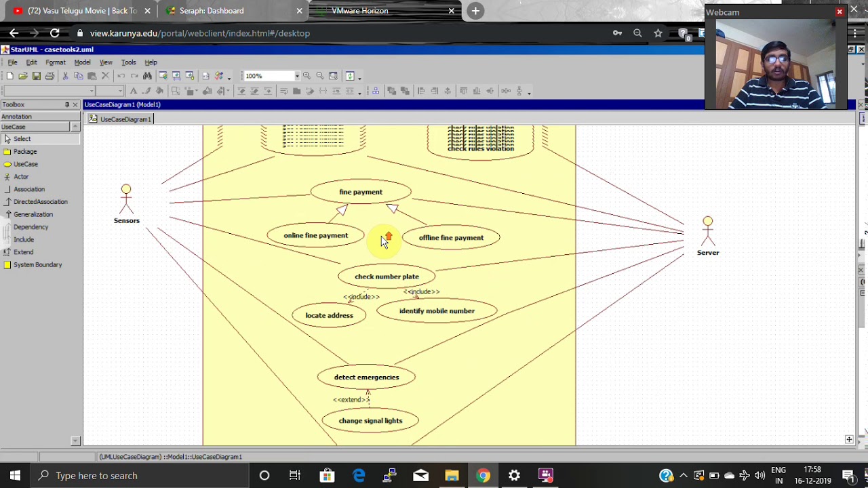Select the Include relationship tool
Screen dimensions: 868x488
click(23, 240)
